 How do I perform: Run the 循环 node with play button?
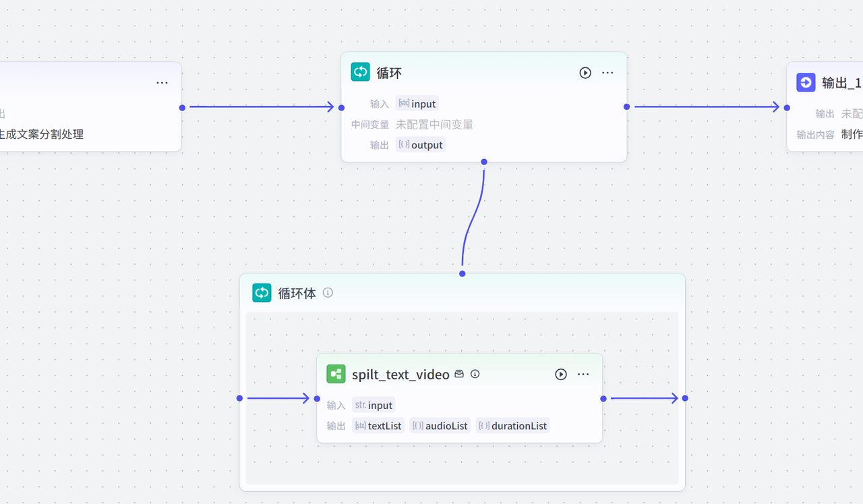[x=585, y=73]
